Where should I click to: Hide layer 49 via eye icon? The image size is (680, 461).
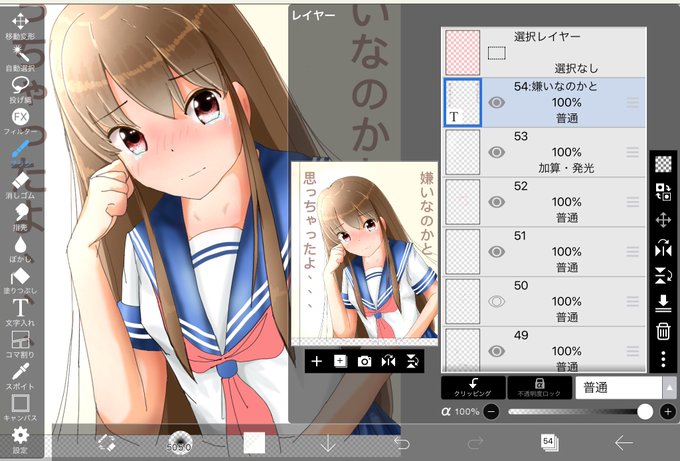497,351
